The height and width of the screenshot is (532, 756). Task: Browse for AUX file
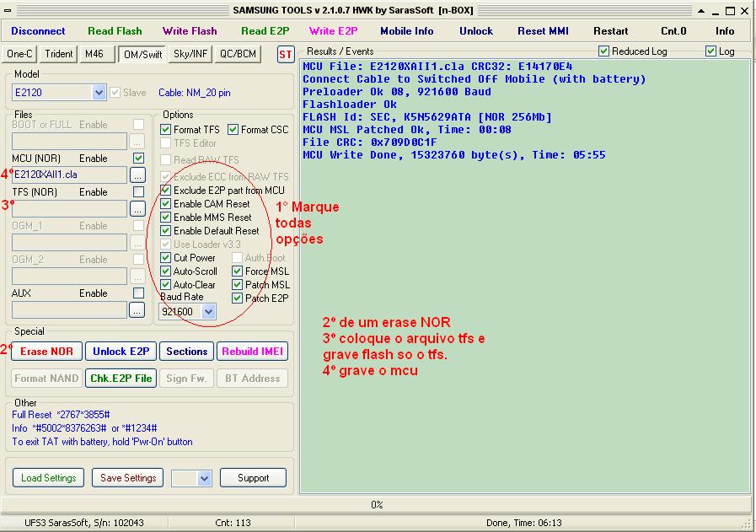137,310
